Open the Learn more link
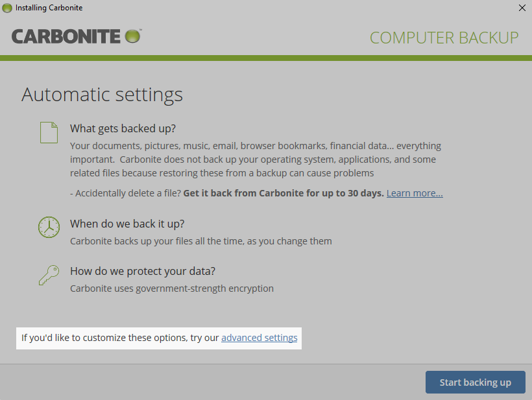The image size is (532, 400). [x=415, y=193]
